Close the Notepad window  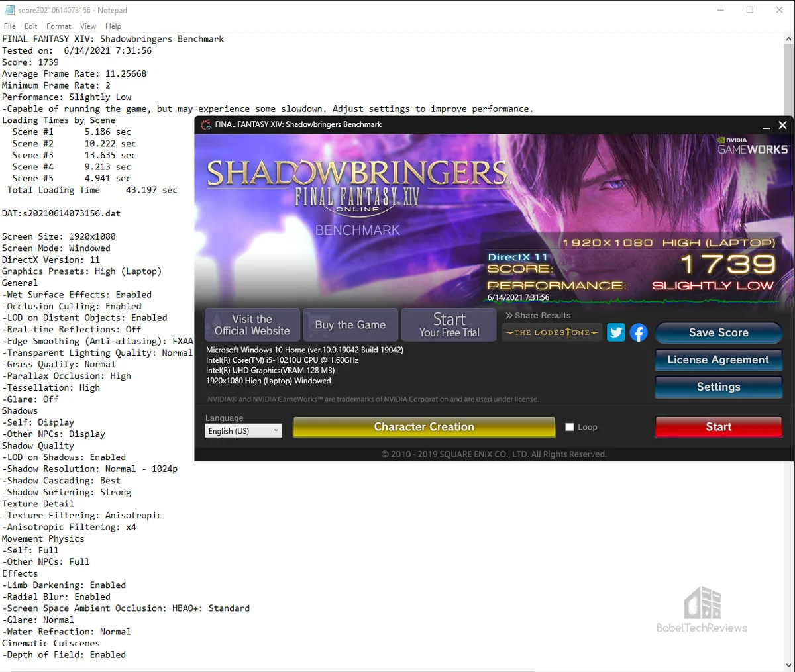pos(780,10)
